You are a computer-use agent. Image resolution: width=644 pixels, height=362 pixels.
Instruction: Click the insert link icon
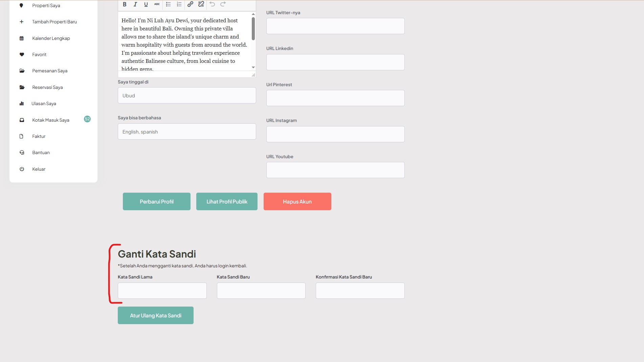[x=190, y=4]
